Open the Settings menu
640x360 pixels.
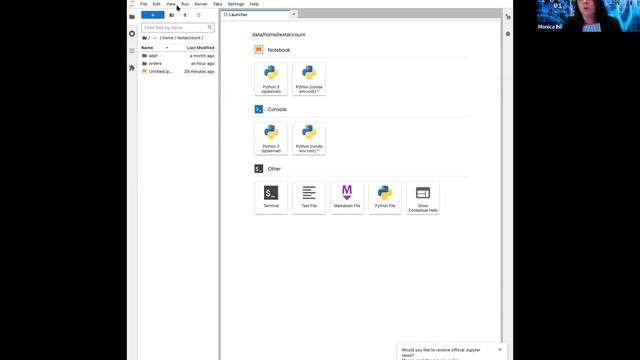[x=236, y=4]
